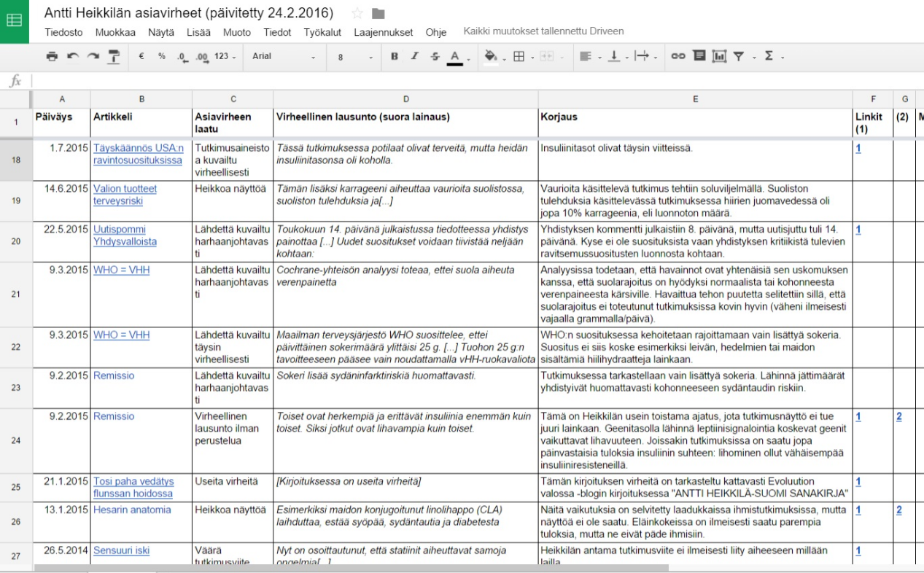Open the Google Sheets home icon
Screen dimensions: 924x573
[14, 21]
